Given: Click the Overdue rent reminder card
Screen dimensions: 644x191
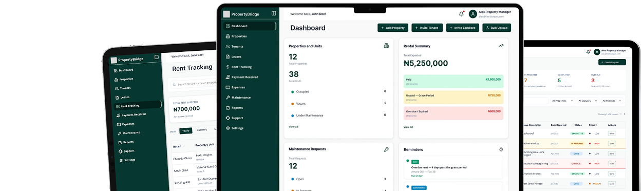Looking at the screenshot, I should (x=453, y=167).
